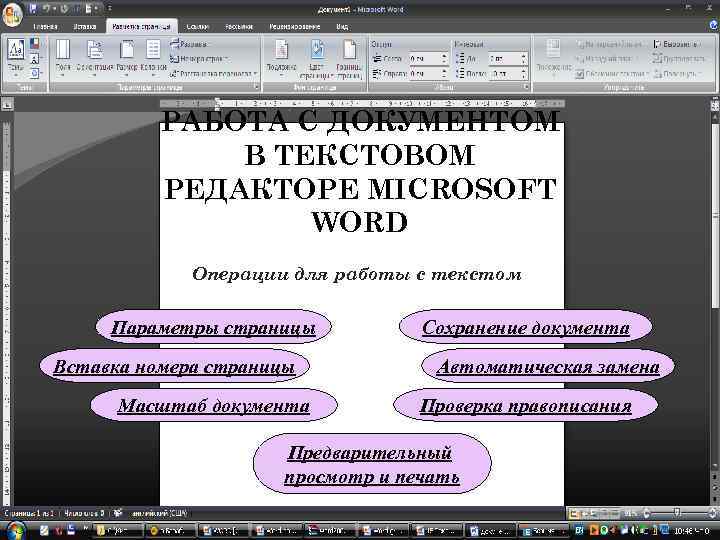
Task: Click Send to Back in Arrange group
Action: [608, 59]
